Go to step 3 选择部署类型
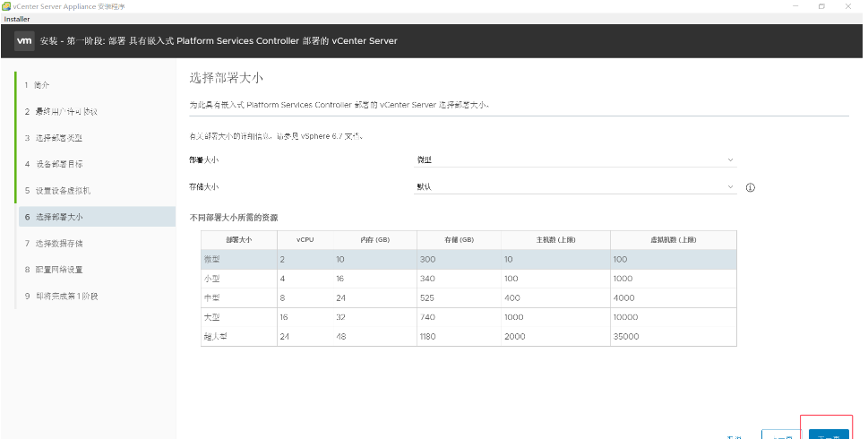Screen dimensions: 868x439 click(x=54, y=138)
